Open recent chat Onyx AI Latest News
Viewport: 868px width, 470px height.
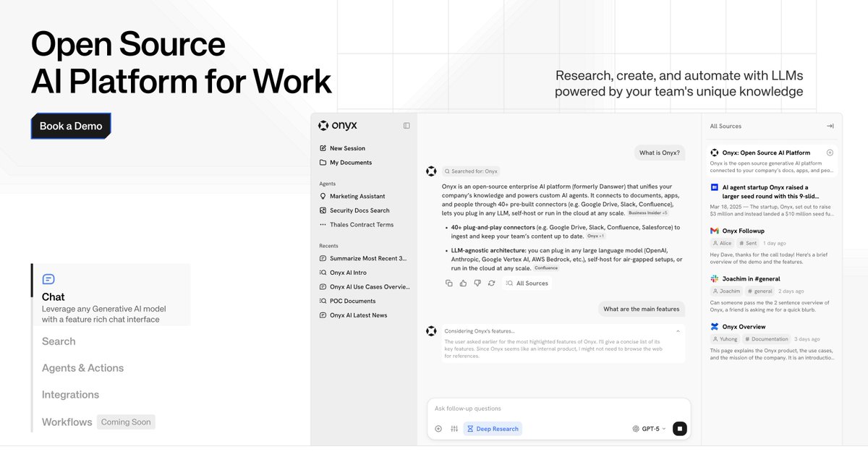(x=353, y=315)
